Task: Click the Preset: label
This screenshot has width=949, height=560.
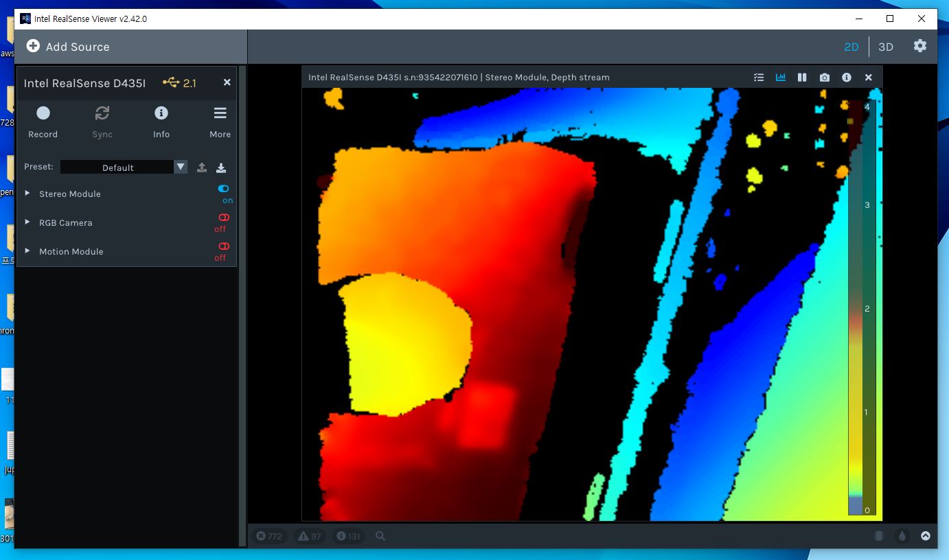Action: point(38,167)
